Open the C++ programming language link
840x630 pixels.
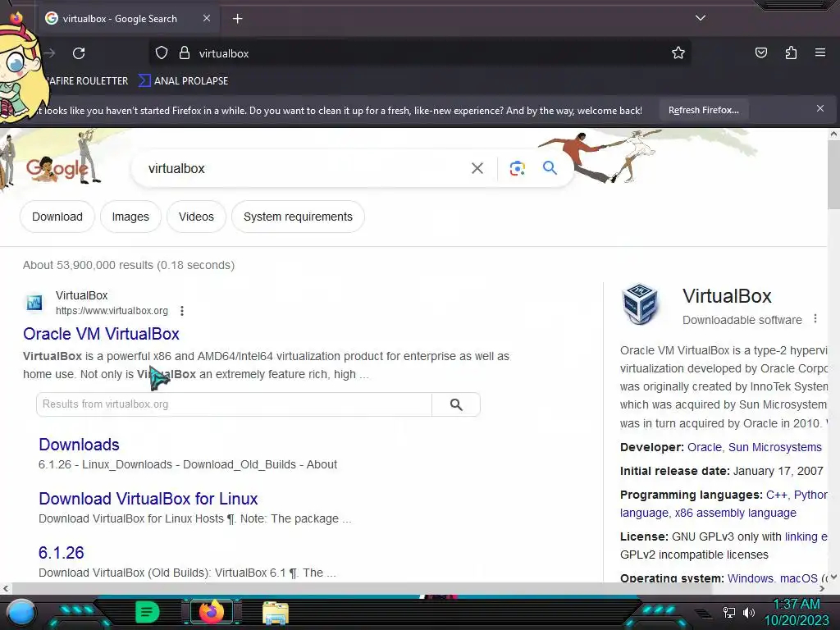[x=776, y=495]
